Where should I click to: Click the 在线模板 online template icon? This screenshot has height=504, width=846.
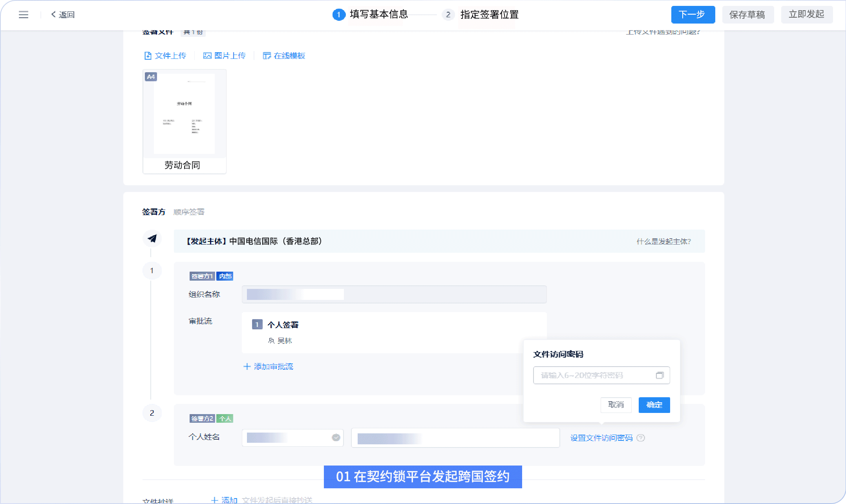coord(267,55)
